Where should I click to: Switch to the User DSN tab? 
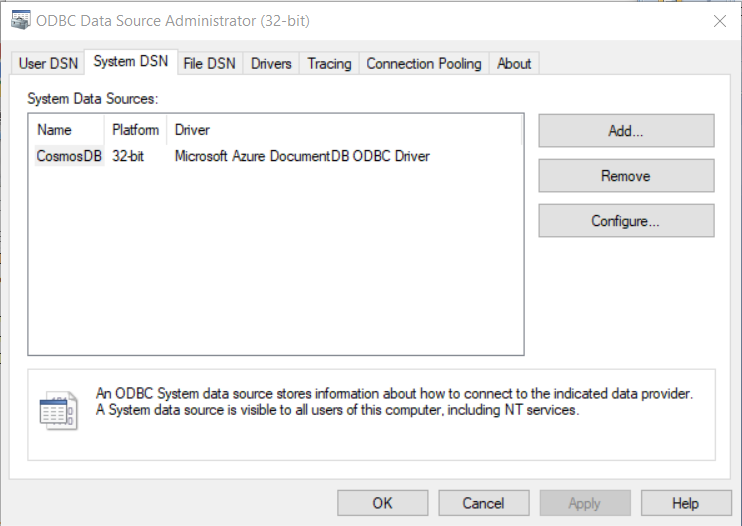pos(47,63)
